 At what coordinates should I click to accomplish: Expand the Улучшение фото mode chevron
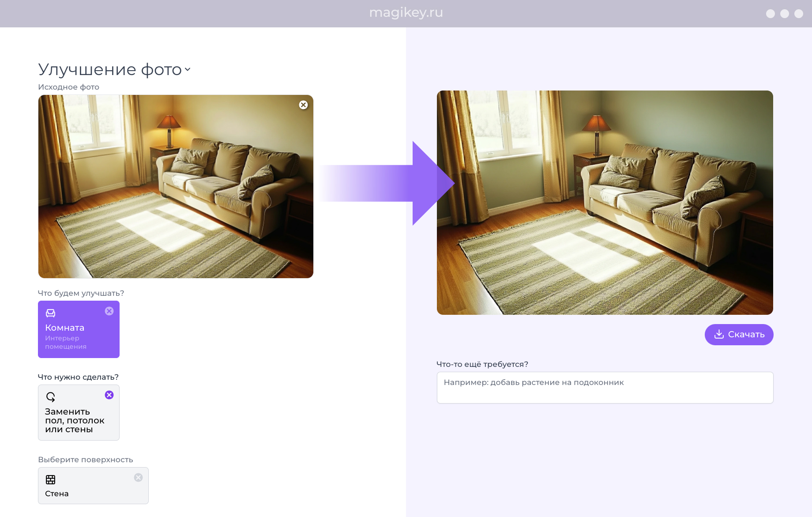tap(188, 69)
